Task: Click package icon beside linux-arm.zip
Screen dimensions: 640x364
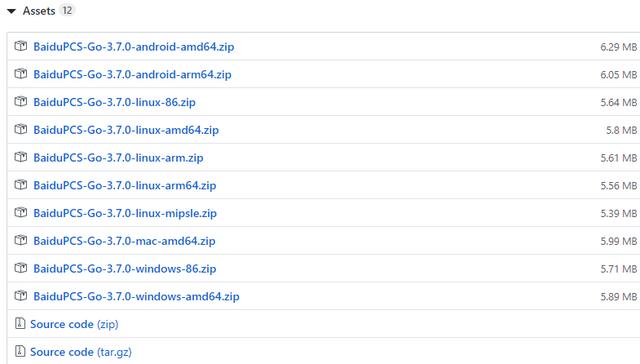Action: click(21, 157)
